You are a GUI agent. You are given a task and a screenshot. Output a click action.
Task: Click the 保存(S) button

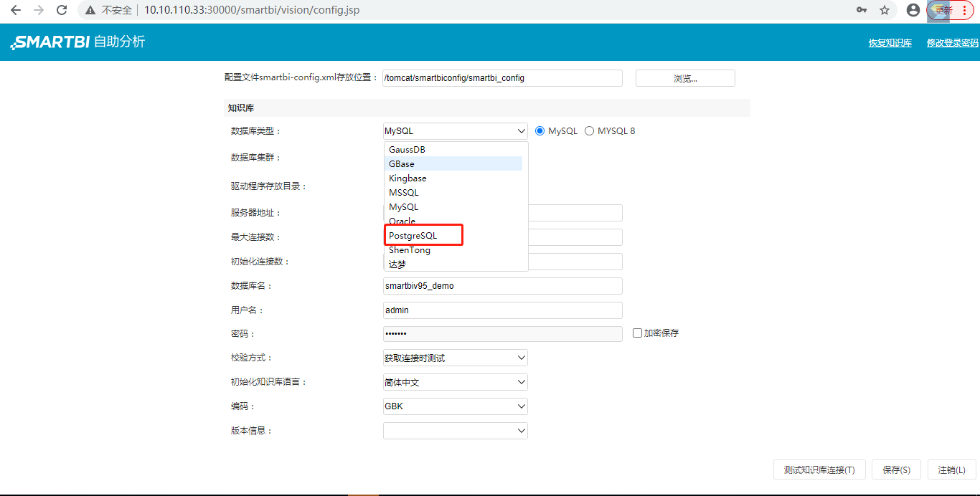coord(897,469)
